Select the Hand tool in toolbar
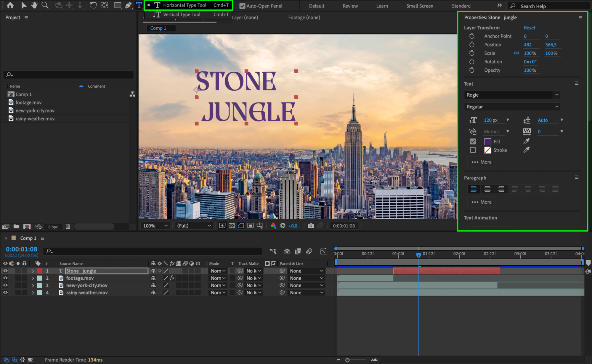 pyautogui.click(x=34, y=5)
